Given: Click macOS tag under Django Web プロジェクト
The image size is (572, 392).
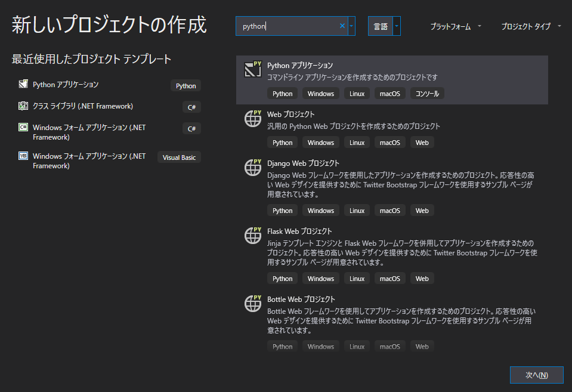Looking at the screenshot, I should [x=390, y=211].
